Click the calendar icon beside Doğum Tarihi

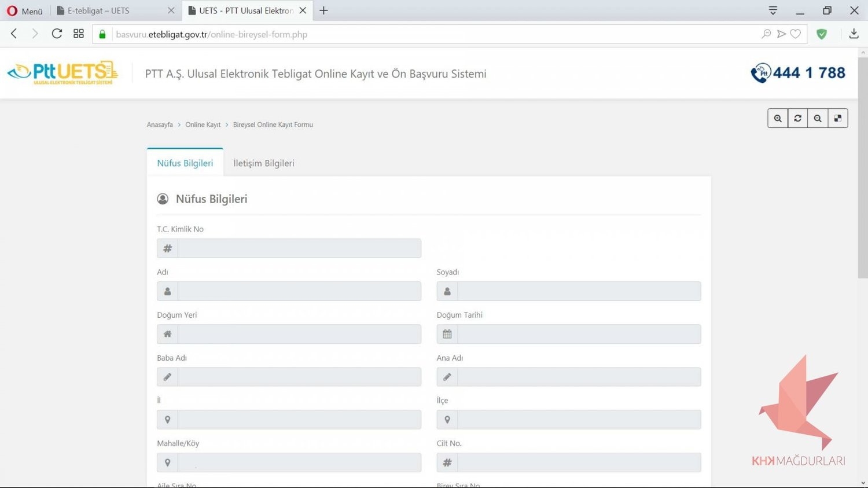click(447, 334)
